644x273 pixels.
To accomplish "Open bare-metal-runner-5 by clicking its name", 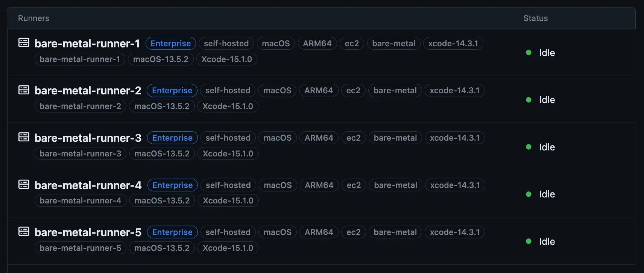I will pos(88,232).
